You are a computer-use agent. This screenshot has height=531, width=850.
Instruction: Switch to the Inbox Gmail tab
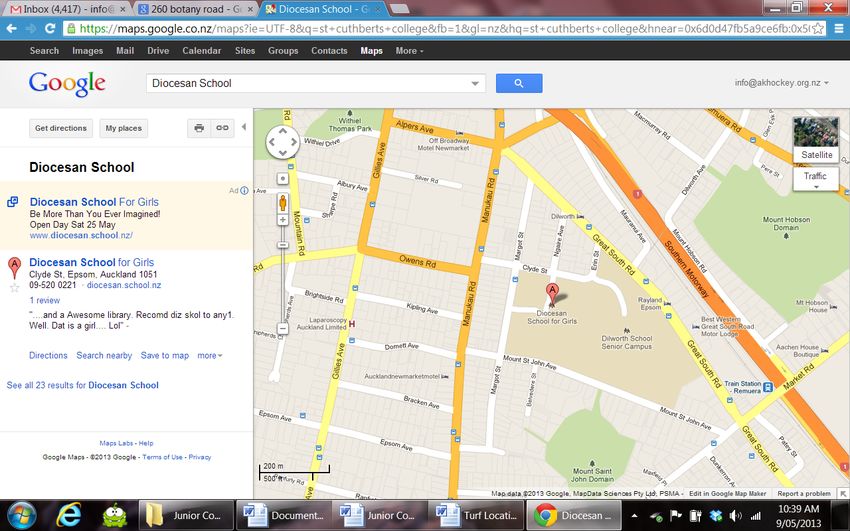(x=62, y=9)
